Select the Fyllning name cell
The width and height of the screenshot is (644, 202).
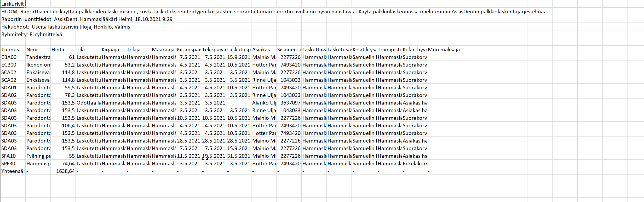(38, 156)
